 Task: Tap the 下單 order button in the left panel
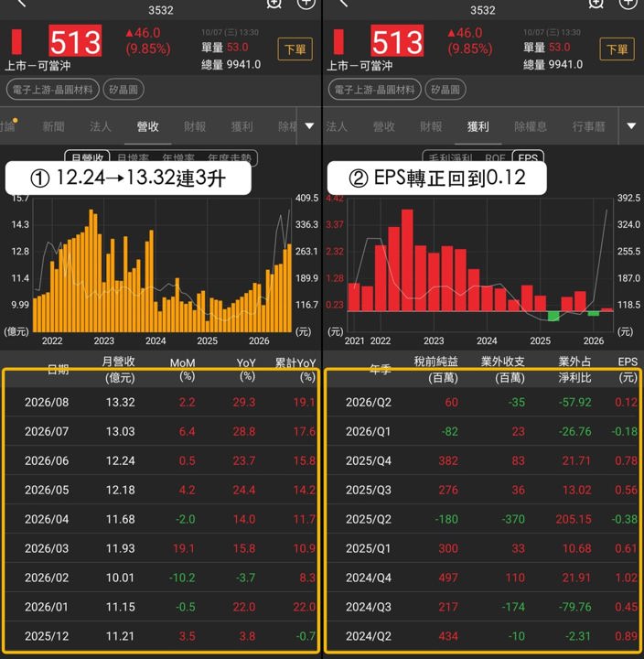click(295, 49)
